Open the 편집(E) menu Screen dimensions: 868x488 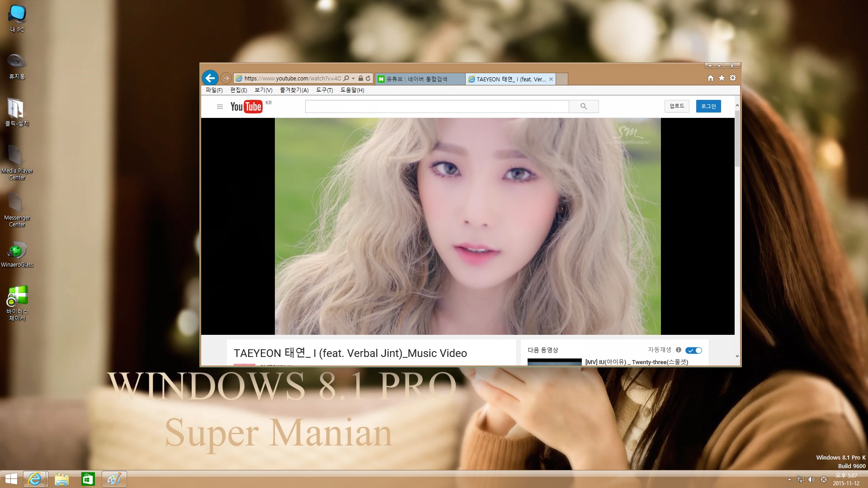pyautogui.click(x=239, y=90)
